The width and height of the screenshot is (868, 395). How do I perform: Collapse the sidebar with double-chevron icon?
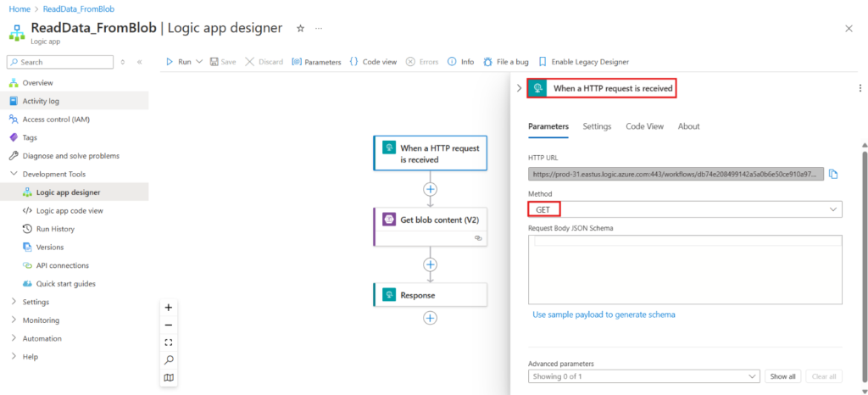[x=140, y=62]
